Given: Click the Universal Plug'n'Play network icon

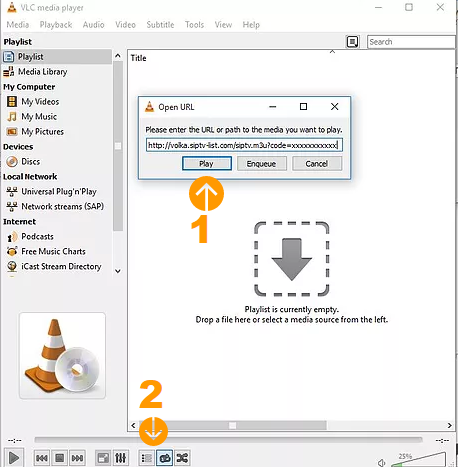Looking at the screenshot, I should 12,192.
